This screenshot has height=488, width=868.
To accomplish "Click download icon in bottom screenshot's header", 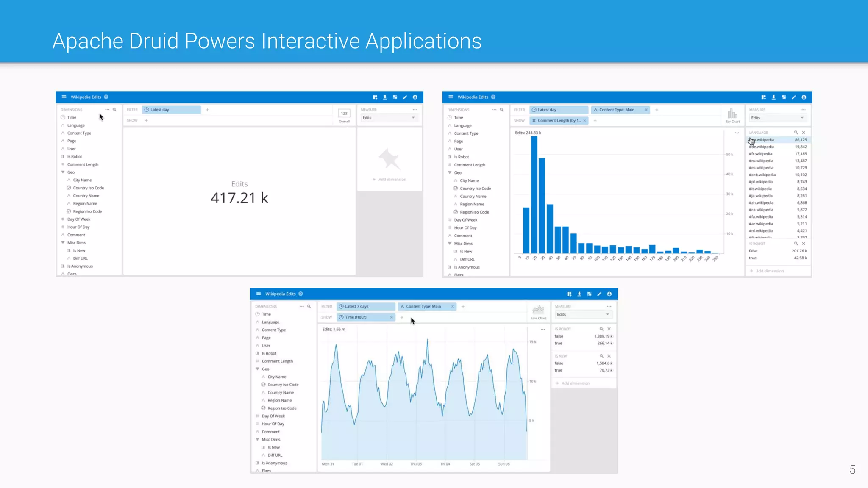I will pyautogui.click(x=579, y=294).
